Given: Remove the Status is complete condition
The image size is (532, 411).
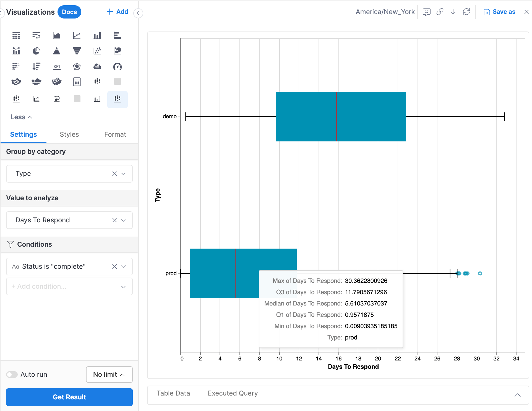Looking at the screenshot, I should coord(114,267).
